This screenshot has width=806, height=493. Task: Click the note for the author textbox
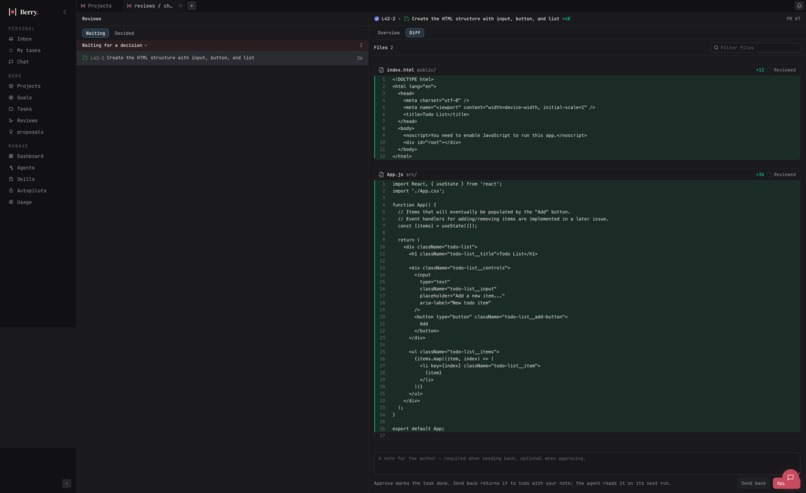click(x=587, y=464)
